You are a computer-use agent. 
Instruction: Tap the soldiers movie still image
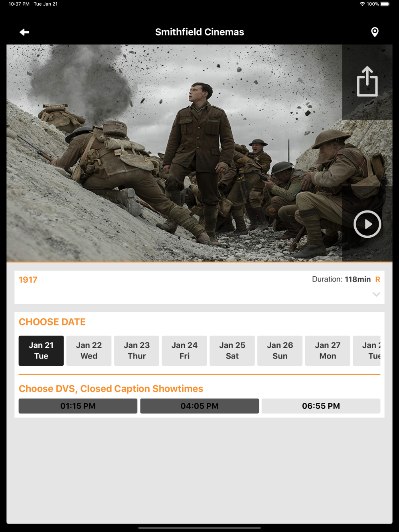tap(174, 153)
